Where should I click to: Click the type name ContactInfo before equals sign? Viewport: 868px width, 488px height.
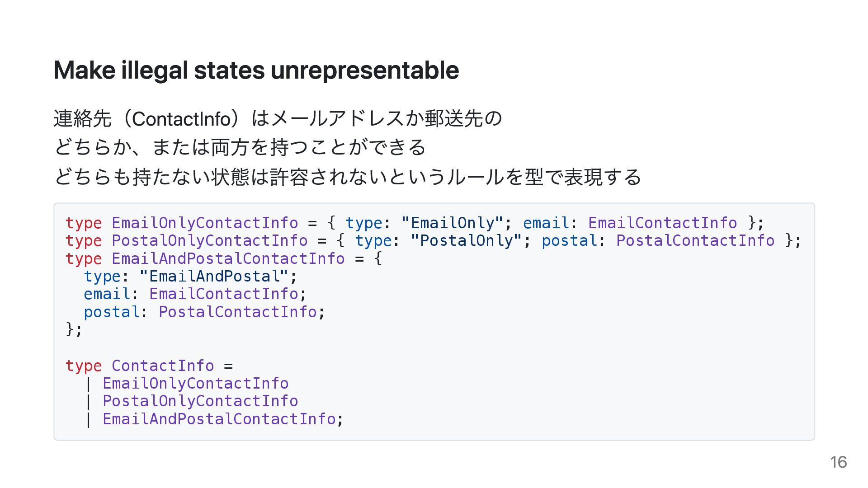click(162, 366)
